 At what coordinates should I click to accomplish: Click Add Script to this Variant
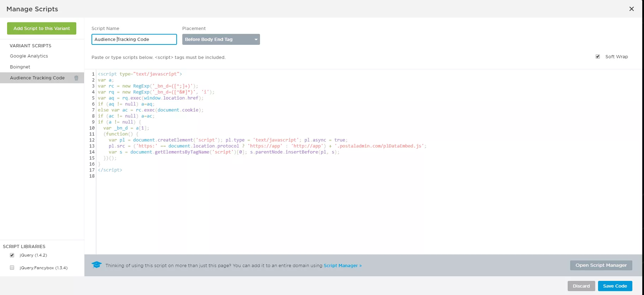pos(42,28)
